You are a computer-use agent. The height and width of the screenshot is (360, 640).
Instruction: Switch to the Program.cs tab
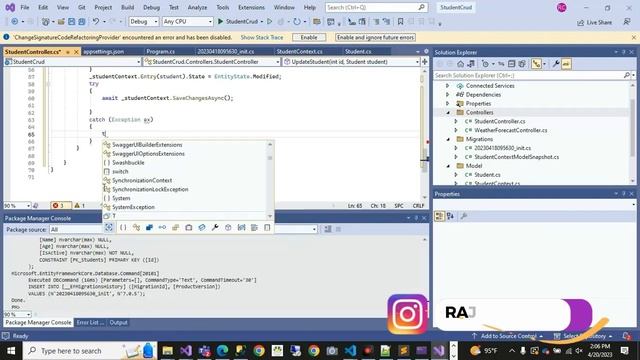[161, 51]
